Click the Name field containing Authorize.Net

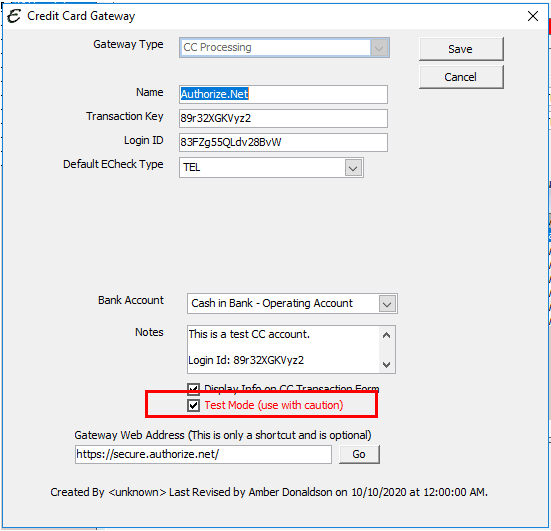click(x=283, y=94)
